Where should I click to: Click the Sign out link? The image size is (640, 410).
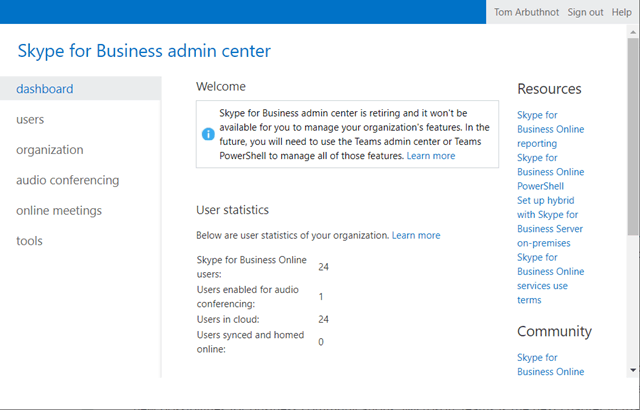click(x=585, y=12)
